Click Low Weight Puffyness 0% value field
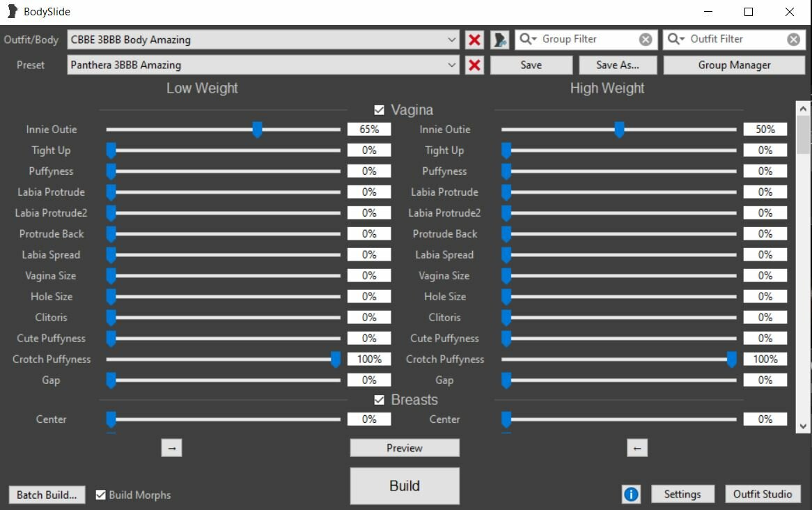 (x=369, y=171)
